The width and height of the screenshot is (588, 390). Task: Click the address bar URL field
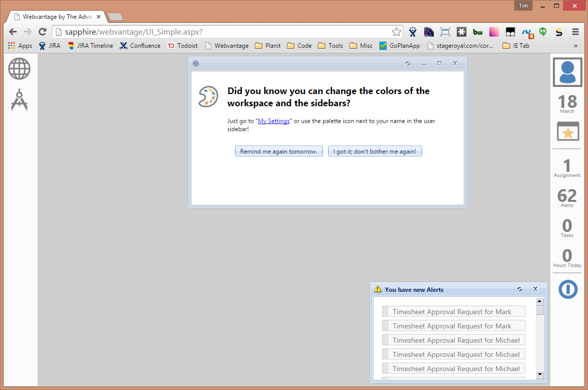pyautogui.click(x=227, y=32)
